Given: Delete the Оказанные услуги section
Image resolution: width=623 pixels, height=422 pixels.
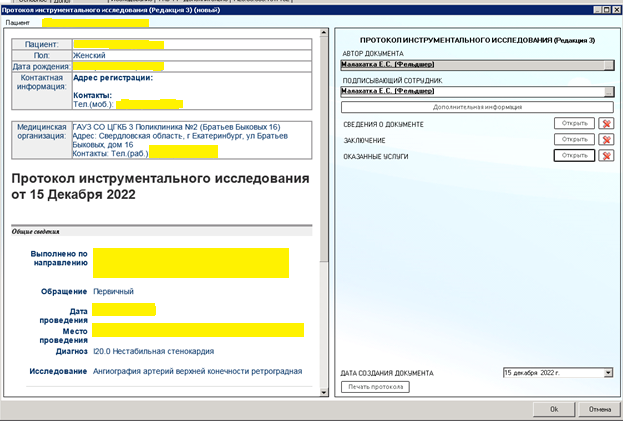Looking at the screenshot, I should point(606,156).
